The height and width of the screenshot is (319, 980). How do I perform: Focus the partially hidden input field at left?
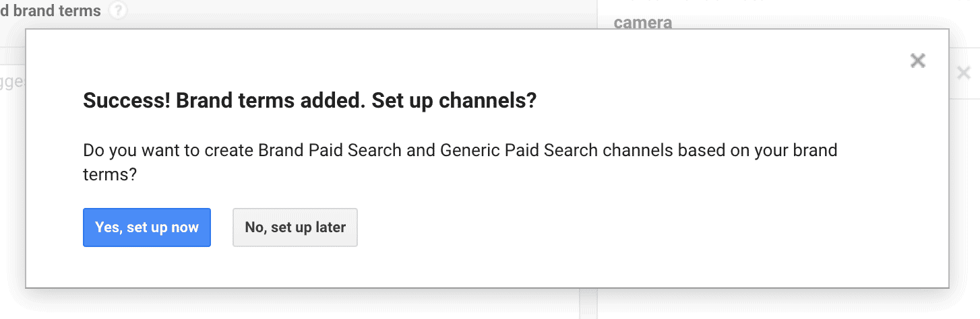coord(12,81)
